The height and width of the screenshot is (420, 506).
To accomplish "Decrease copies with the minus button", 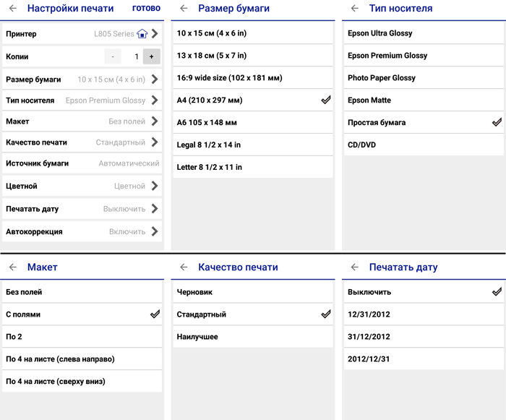I will pos(113,56).
